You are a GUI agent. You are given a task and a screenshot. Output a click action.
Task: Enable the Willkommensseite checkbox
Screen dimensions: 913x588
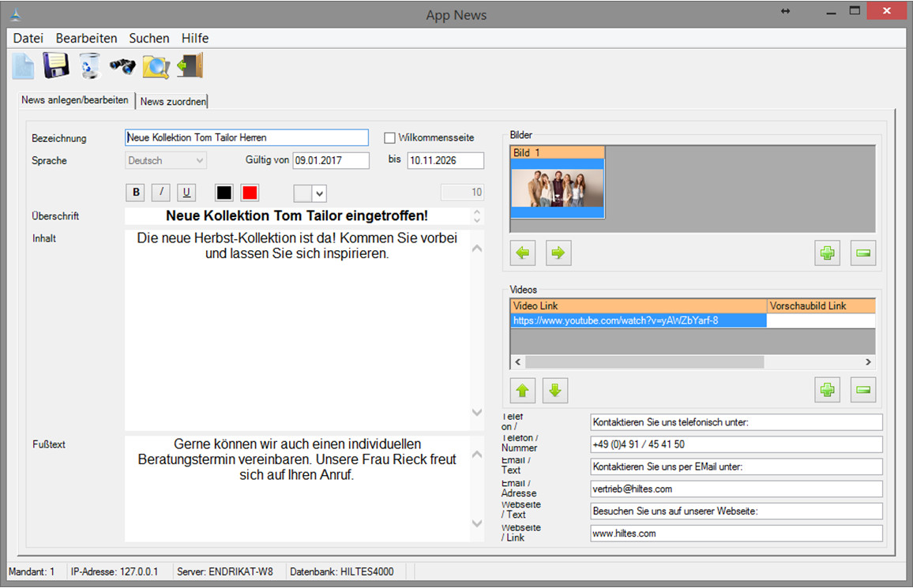tap(389, 138)
